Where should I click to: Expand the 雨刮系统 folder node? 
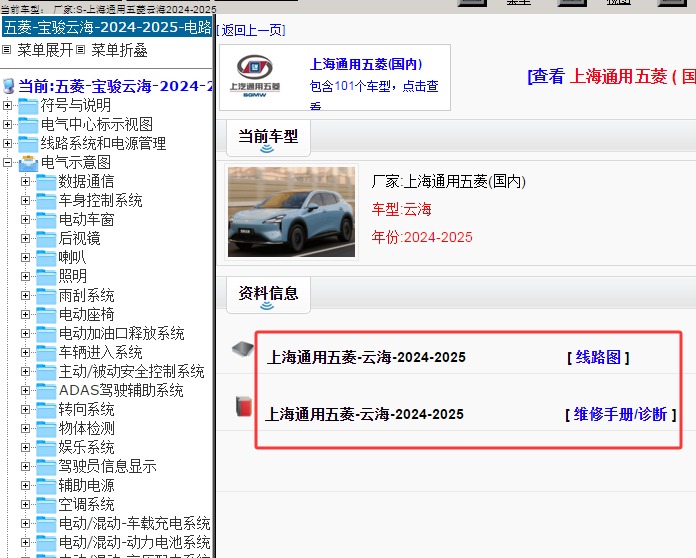(x=25, y=296)
